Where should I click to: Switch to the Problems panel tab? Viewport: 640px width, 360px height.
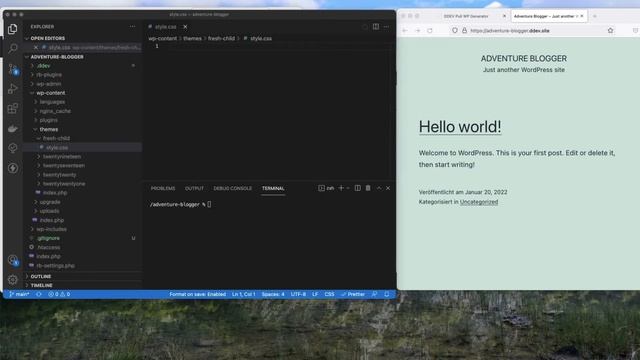(x=163, y=188)
